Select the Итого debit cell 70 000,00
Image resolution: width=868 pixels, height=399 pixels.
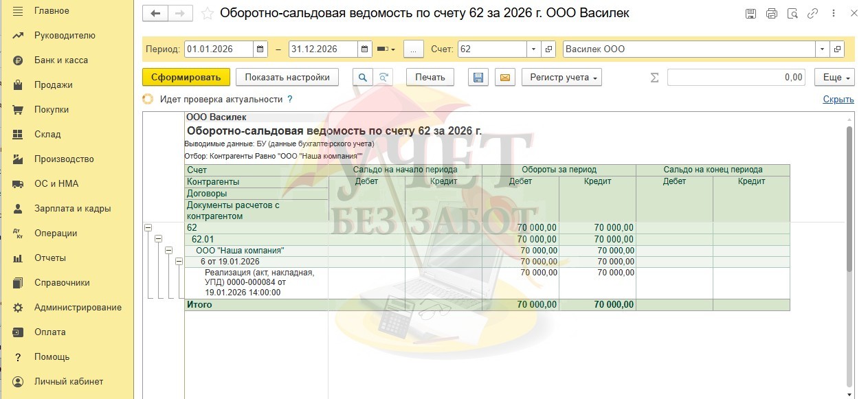pyautogui.click(x=520, y=305)
